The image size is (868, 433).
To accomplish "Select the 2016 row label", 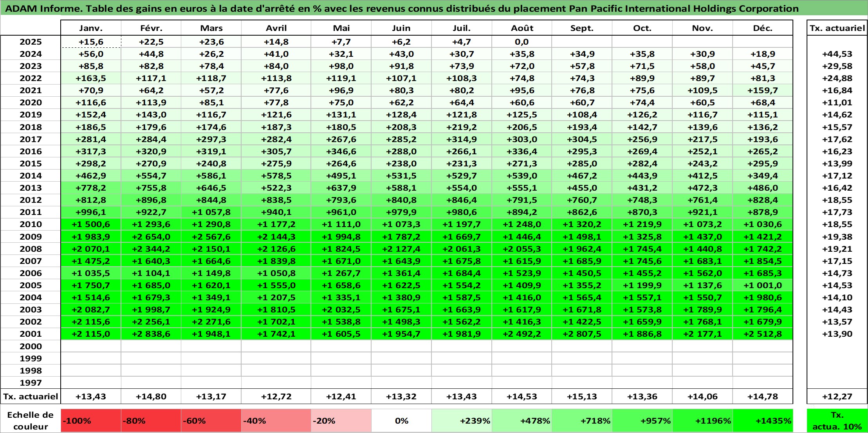I will click(x=31, y=152).
